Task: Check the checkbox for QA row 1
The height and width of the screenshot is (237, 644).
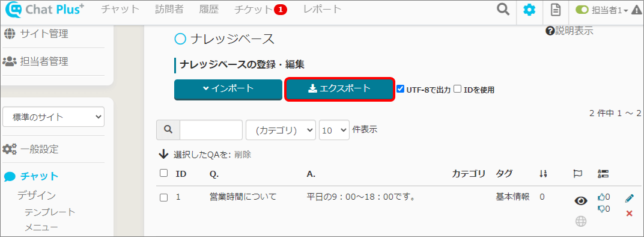Action: [x=163, y=197]
